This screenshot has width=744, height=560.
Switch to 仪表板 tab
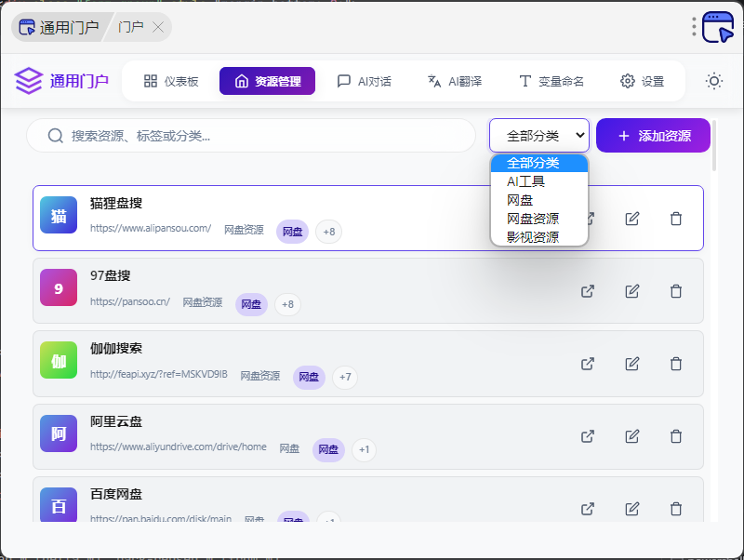[x=171, y=81]
